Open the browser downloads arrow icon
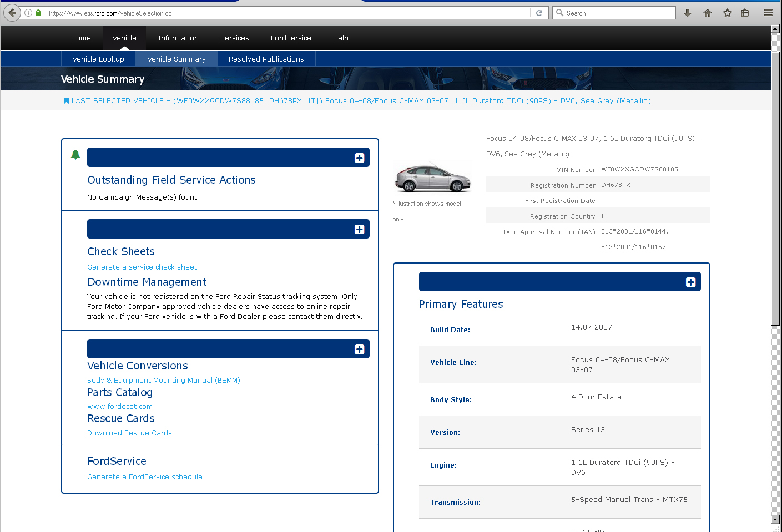Viewport: 782px width, 532px height. 688,13
